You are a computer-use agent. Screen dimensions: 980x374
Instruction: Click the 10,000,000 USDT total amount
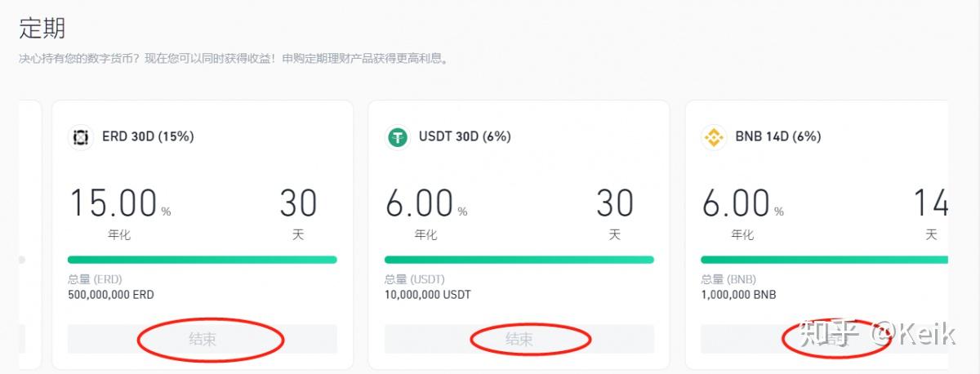pyautogui.click(x=428, y=295)
